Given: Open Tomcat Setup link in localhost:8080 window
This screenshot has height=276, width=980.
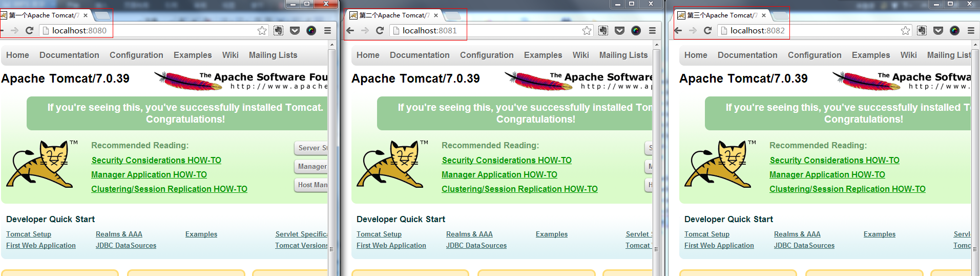Looking at the screenshot, I should (29, 234).
